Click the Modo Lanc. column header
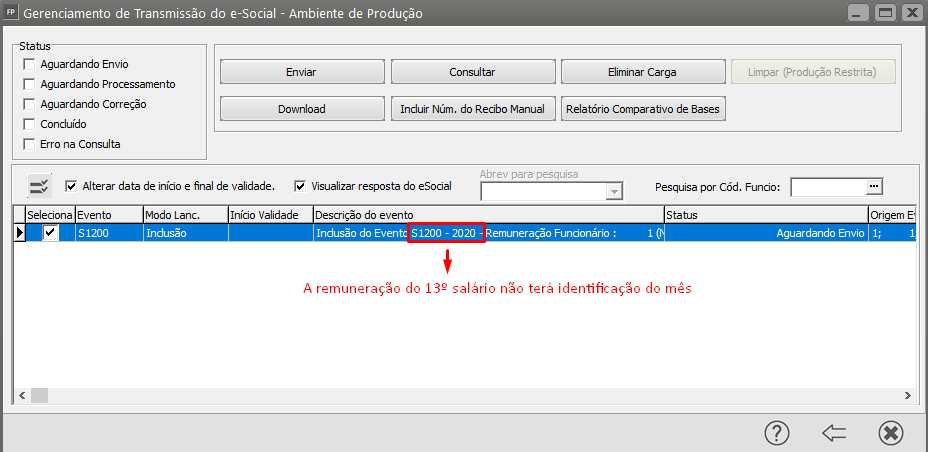 (x=186, y=215)
